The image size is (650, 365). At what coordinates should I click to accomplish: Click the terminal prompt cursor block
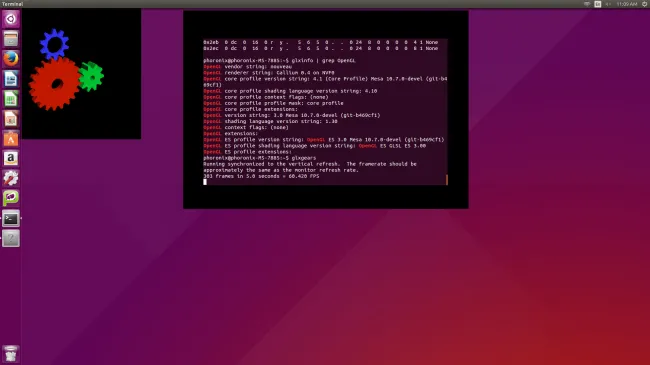[205, 182]
